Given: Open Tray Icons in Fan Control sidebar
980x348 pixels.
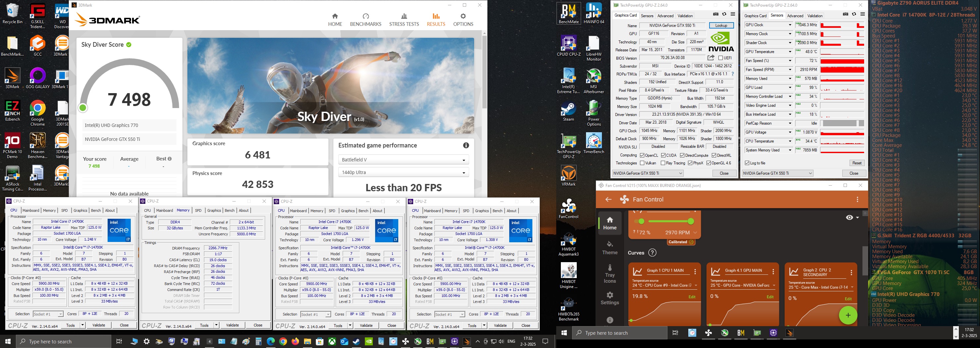Looking at the screenshot, I should coord(610,274).
